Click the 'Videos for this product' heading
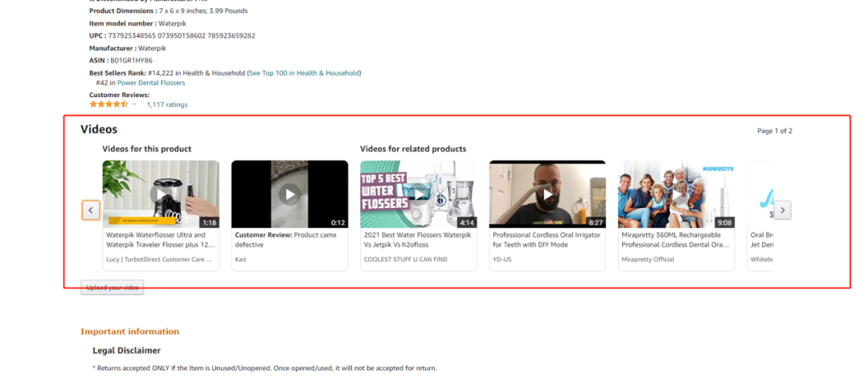Viewport: 868px width, 384px height. (147, 149)
